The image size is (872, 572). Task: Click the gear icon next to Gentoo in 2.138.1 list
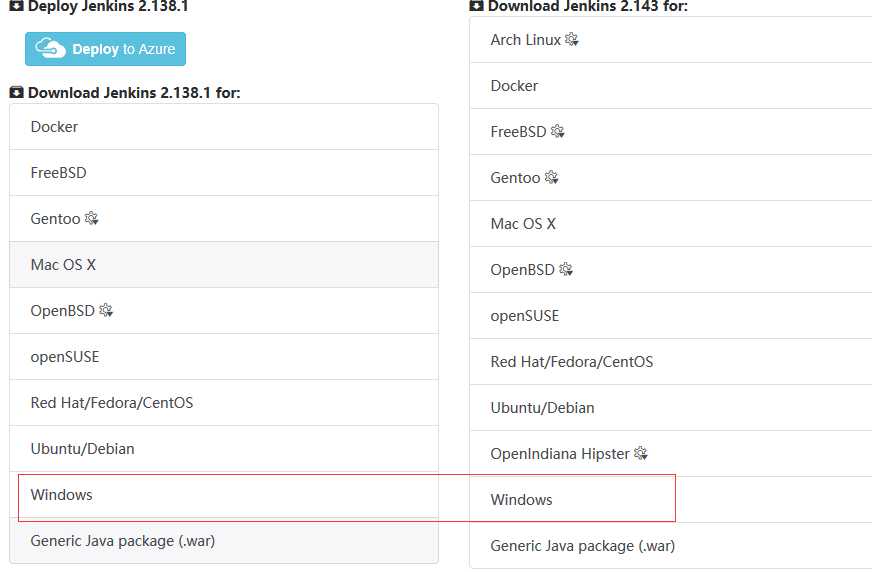pos(92,218)
